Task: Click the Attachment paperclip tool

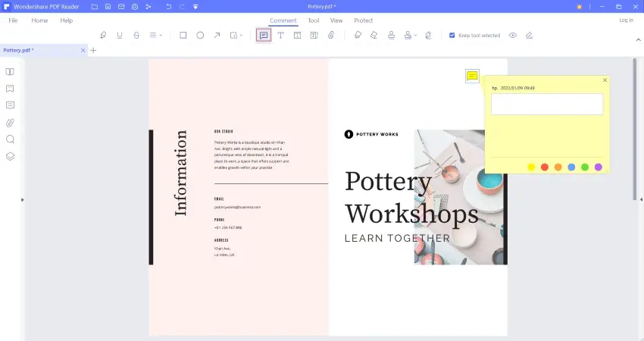Action: [331, 36]
